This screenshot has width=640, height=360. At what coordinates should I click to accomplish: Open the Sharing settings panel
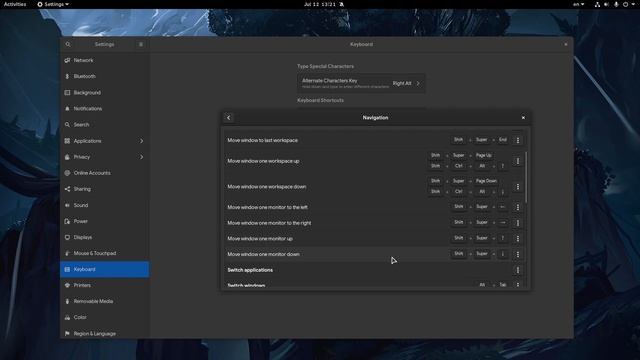pos(104,189)
